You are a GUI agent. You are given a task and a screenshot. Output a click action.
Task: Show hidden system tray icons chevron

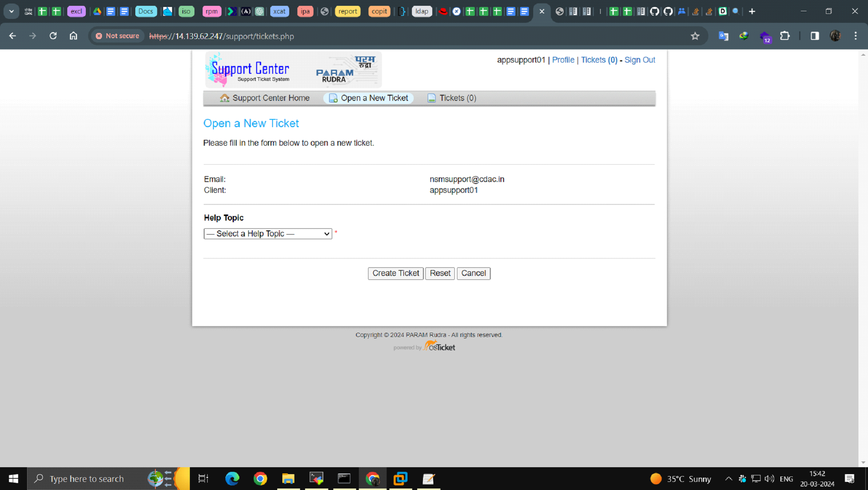point(728,479)
